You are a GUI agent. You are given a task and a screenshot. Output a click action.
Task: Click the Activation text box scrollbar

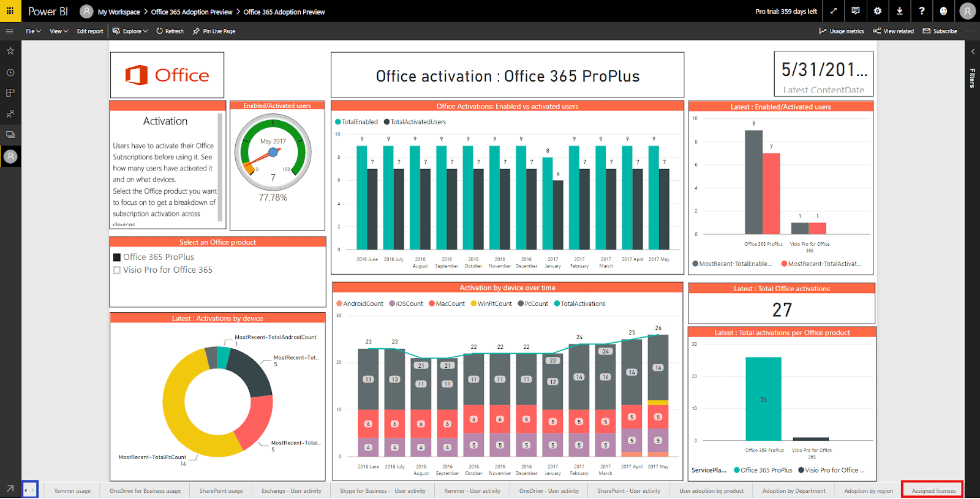[221, 167]
